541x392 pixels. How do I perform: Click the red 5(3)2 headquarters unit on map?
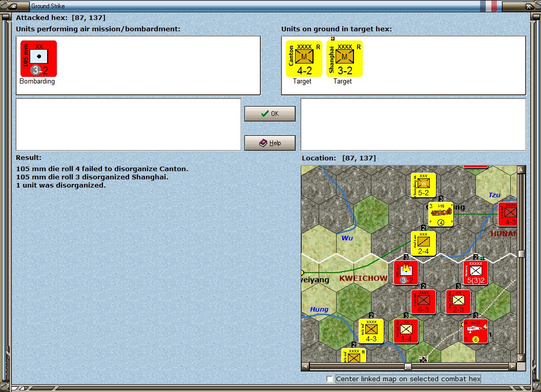click(x=476, y=273)
